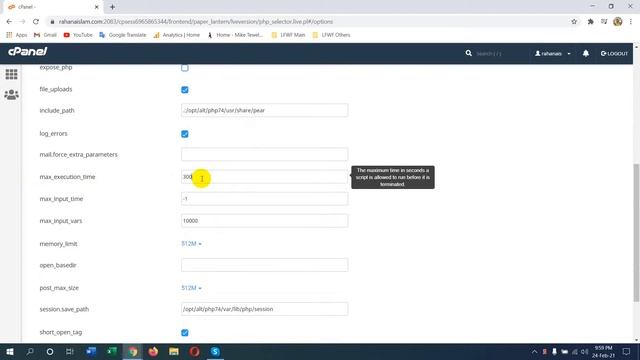Open the Home - Mike Tewel bookmark

(x=235, y=35)
